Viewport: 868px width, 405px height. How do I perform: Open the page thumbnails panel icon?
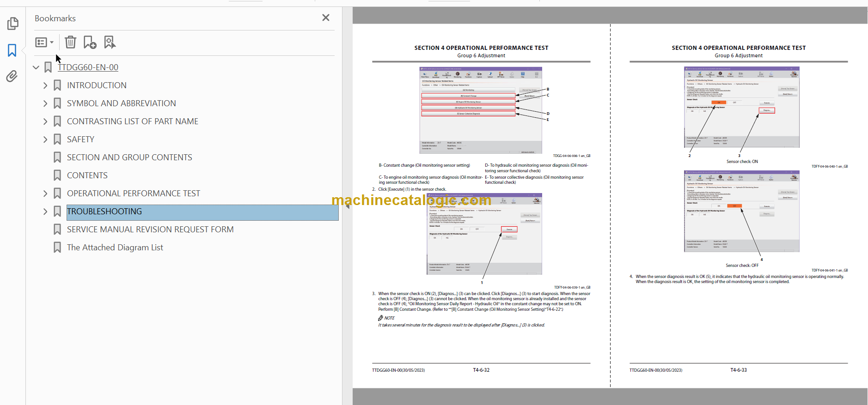(x=12, y=23)
